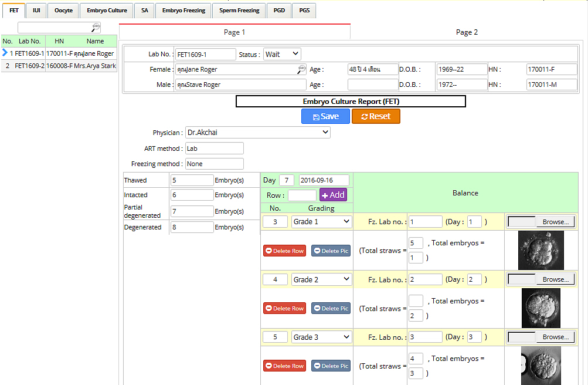Click the search icon in the patient list box
The width and height of the screenshot is (588, 385).
96,27
